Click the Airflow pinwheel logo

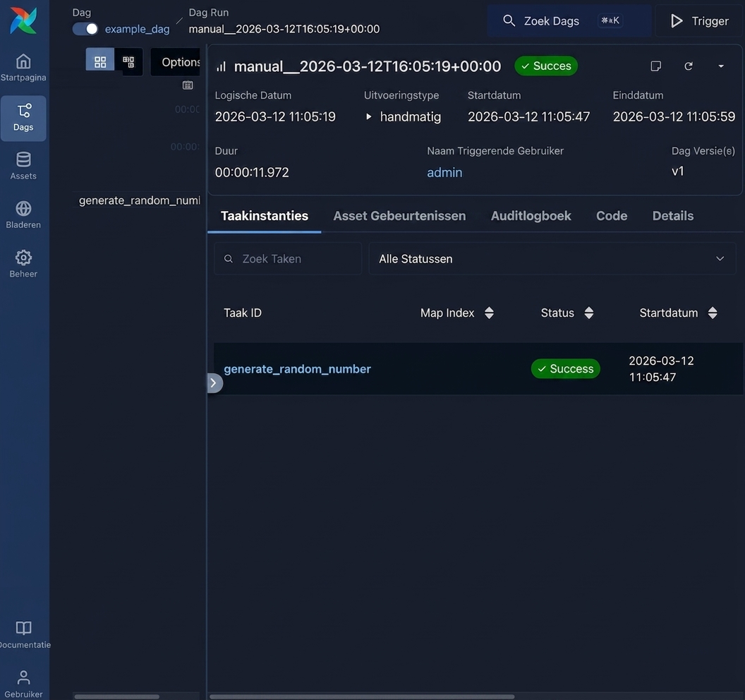tap(23, 20)
